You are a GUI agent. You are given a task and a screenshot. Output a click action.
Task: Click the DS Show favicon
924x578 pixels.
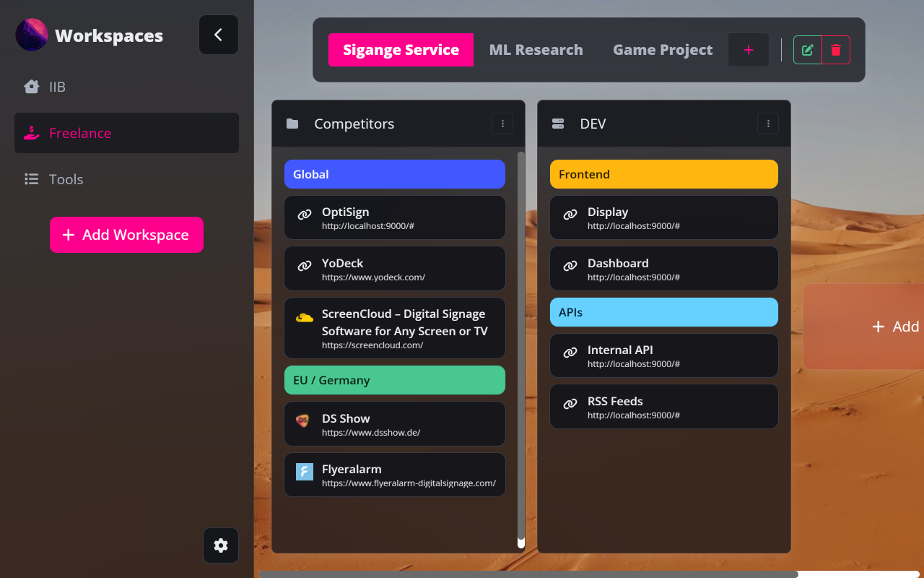[303, 420]
